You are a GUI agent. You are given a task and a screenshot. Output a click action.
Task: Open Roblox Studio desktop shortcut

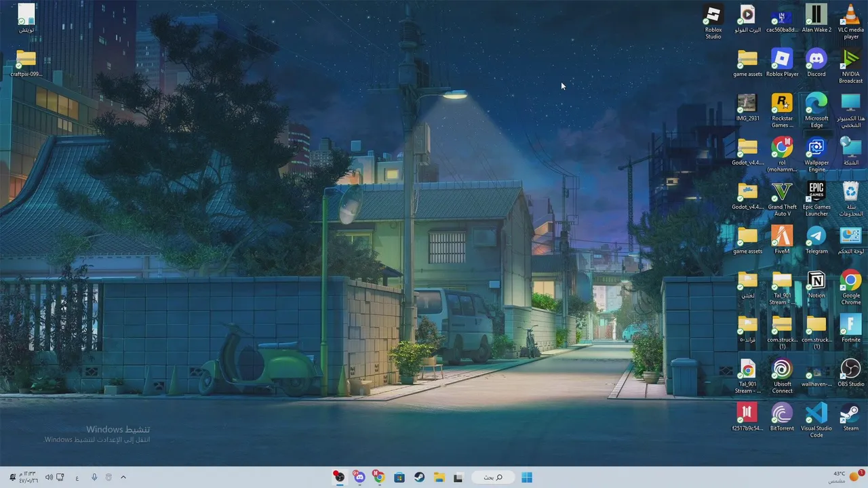pos(713,22)
